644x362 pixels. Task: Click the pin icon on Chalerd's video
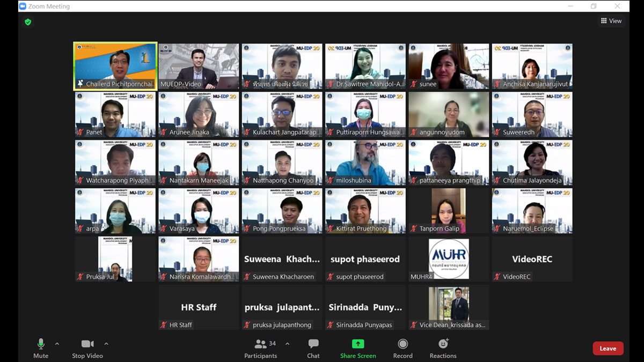[80, 84]
